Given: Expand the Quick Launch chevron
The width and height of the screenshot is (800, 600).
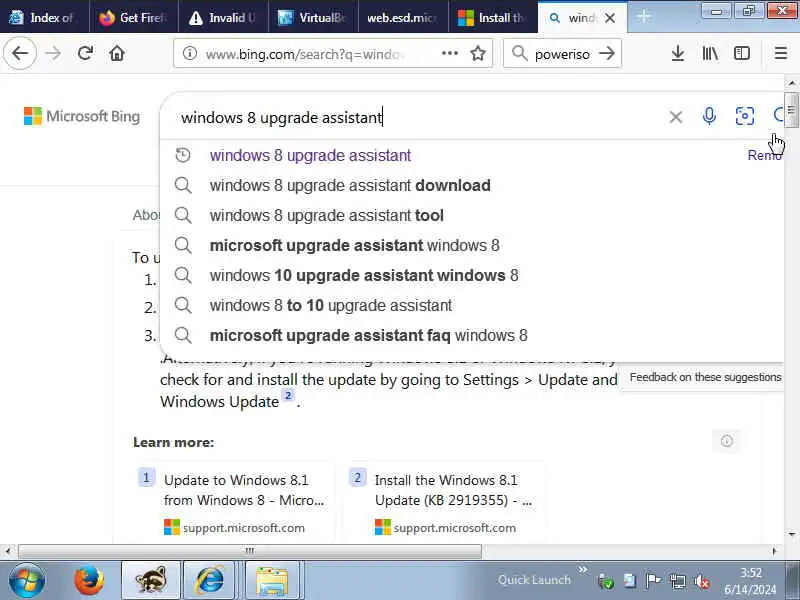Looking at the screenshot, I should [x=582, y=569].
